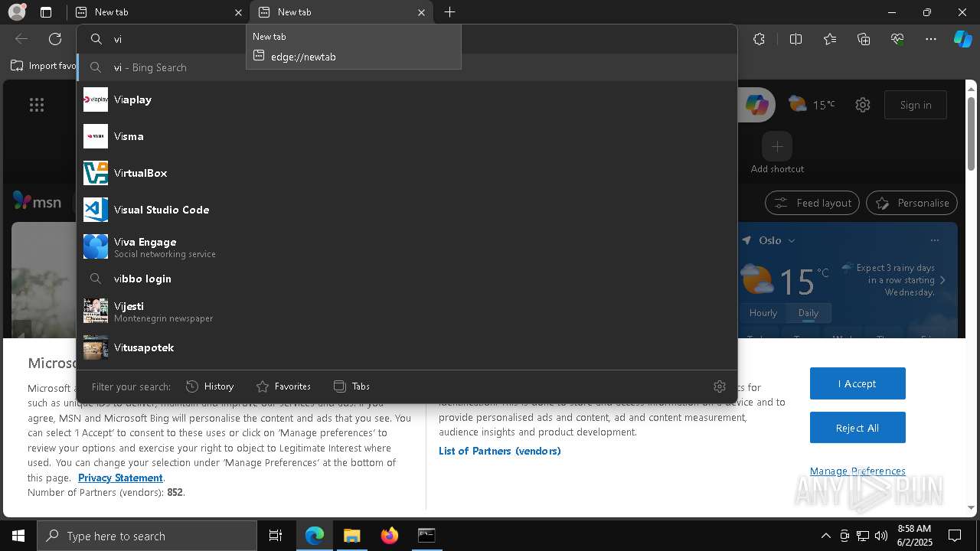Open the page's Copilot button
The image size is (980, 551).
pos(756,105)
